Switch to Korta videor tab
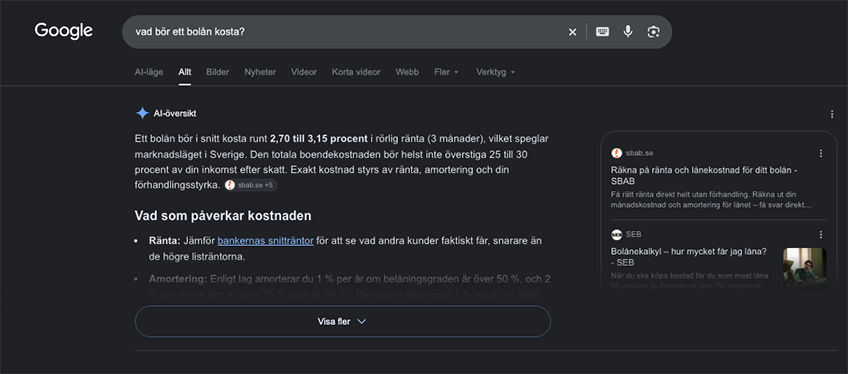This screenshot has height=374, width=848. coord(356,72)
